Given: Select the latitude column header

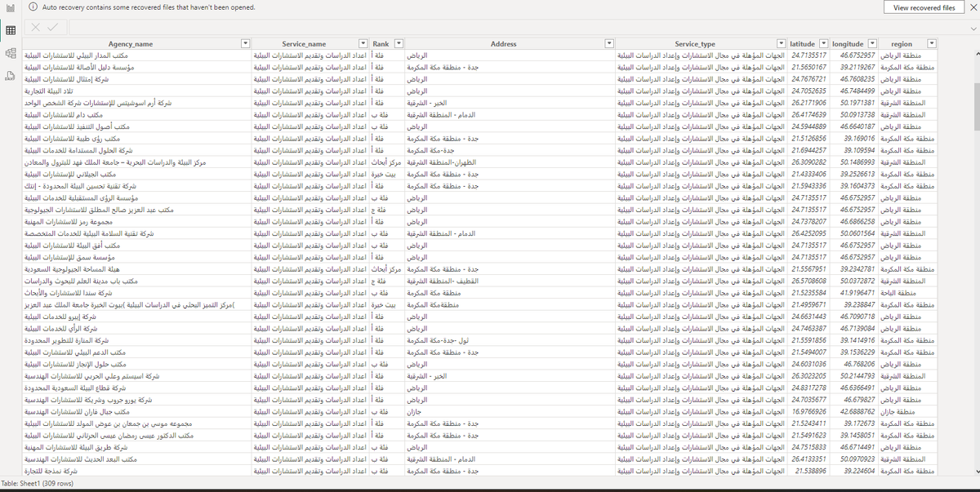Looking at the screenshot, I should pos(803,43).
